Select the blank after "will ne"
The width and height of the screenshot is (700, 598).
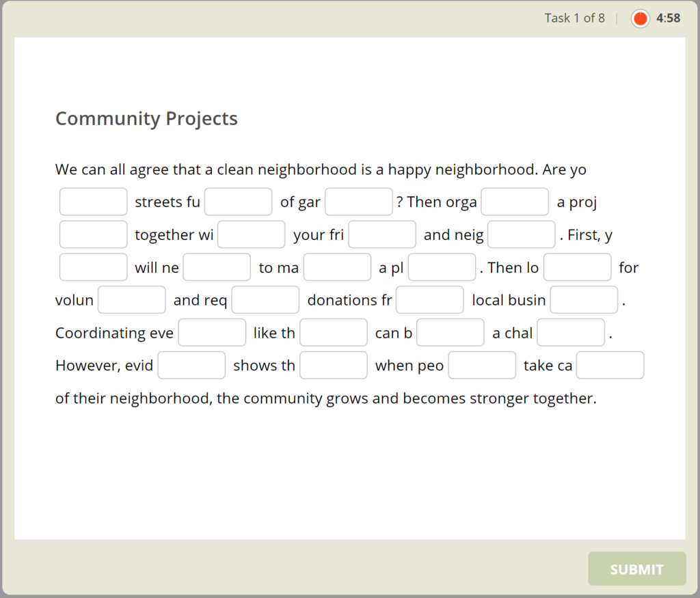pos(217,267)
